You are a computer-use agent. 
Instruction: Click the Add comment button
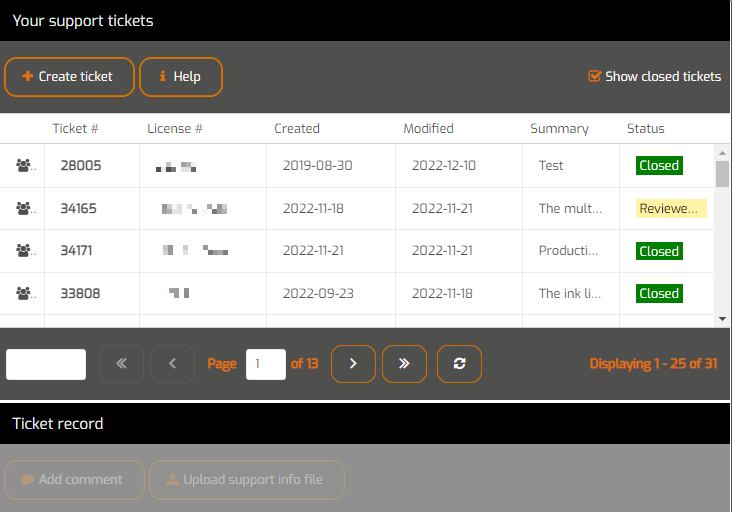point(74,480)
